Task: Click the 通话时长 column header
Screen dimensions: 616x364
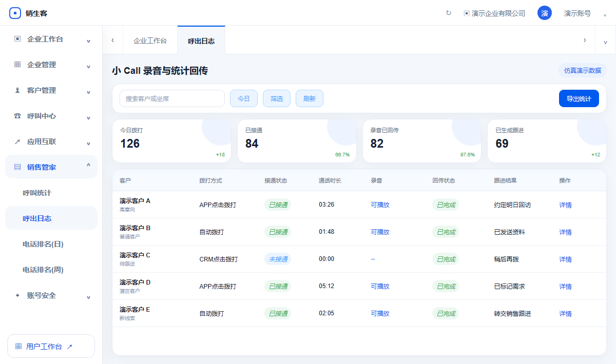Action: pyautogui.click(x=330, y=181)
